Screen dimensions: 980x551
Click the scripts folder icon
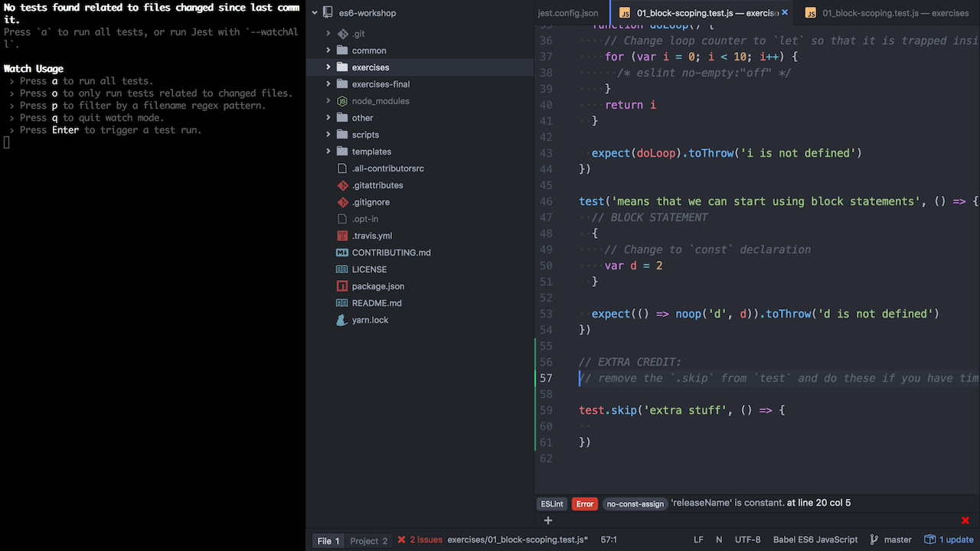tap(342, 135)
